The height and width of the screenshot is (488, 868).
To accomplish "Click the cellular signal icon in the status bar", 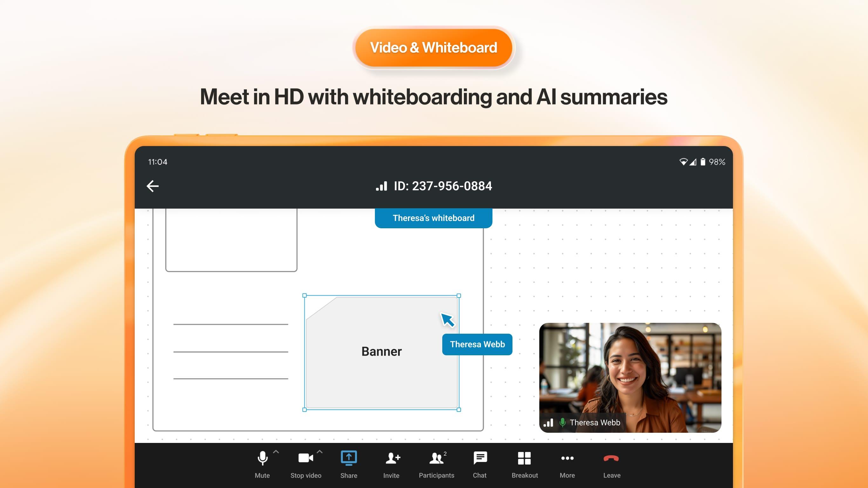I will tap(693, 162).
